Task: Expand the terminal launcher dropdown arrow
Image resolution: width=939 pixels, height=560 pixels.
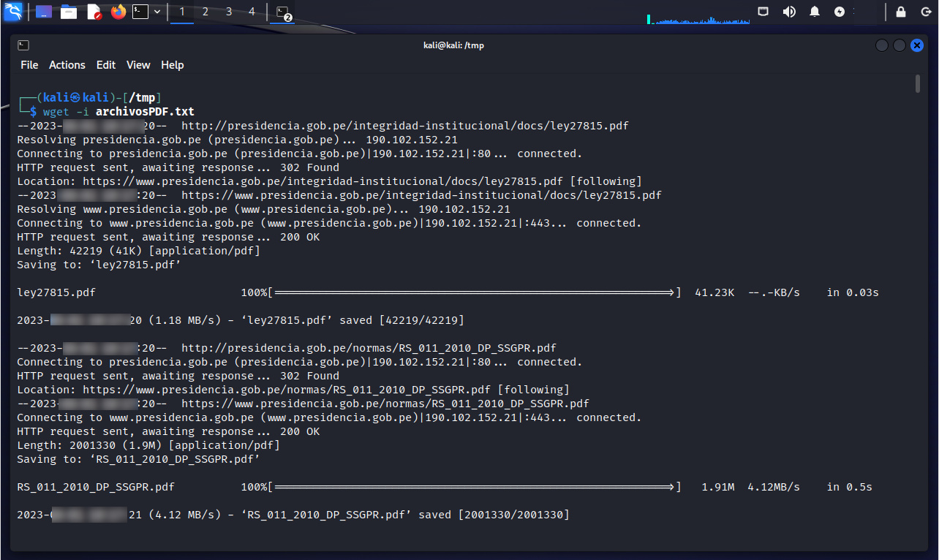Action: (156, 12)
